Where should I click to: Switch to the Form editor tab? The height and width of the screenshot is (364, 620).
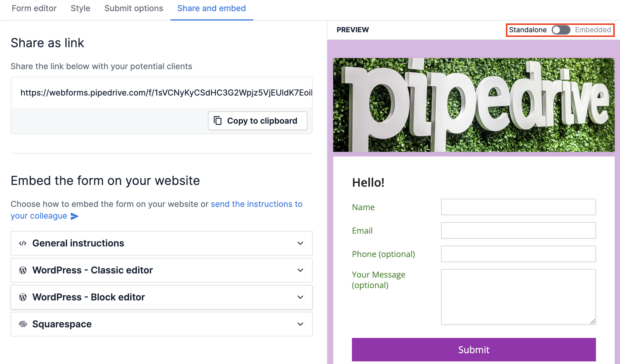pyautogui.click(x=34, y=8)
